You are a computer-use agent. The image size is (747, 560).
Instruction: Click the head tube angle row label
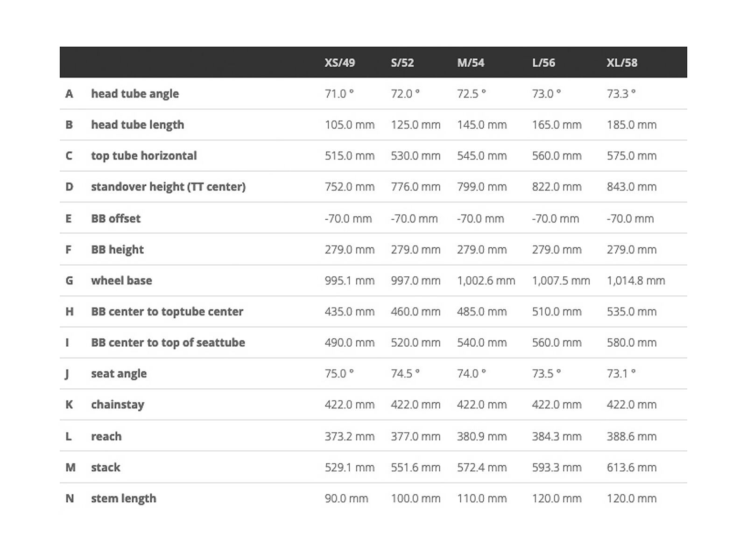[x=134, y=94]
